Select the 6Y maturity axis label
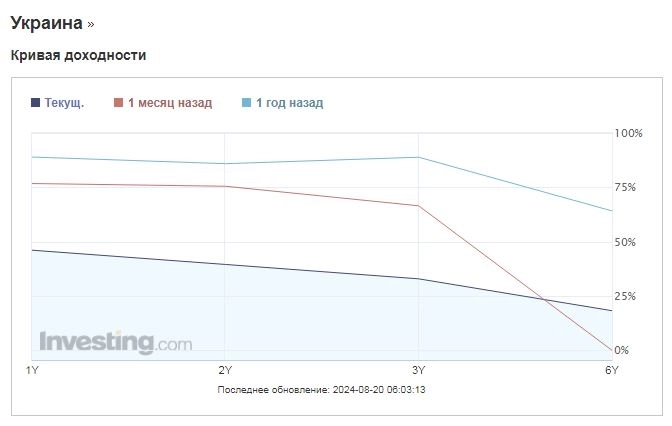The width and height of the screenshot is (672, 426). (611, 370)
